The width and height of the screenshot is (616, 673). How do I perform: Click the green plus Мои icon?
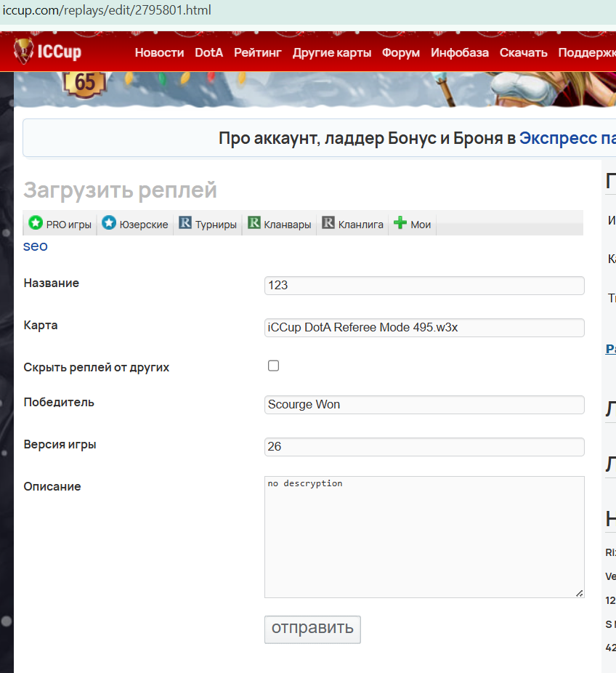400,223
